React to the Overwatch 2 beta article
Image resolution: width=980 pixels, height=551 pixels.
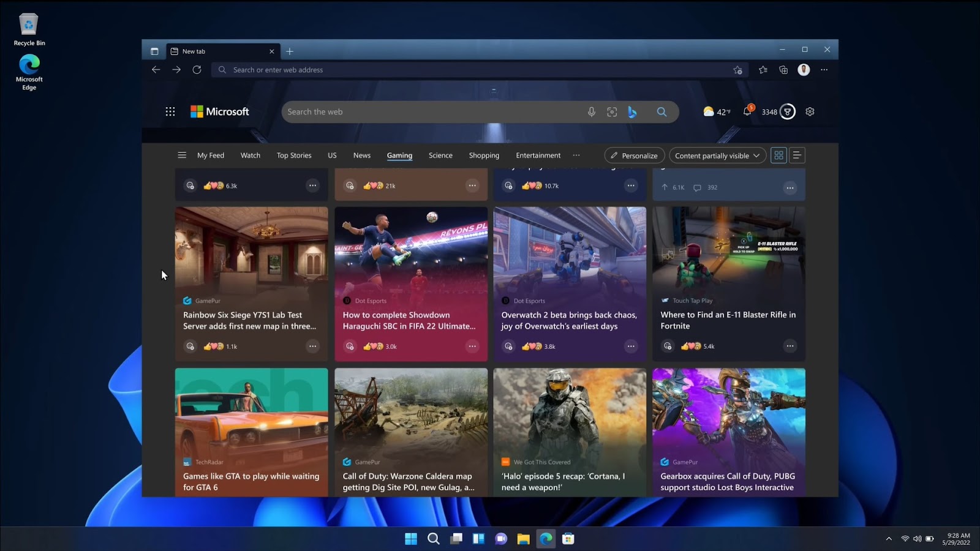[x=508, y=346]
